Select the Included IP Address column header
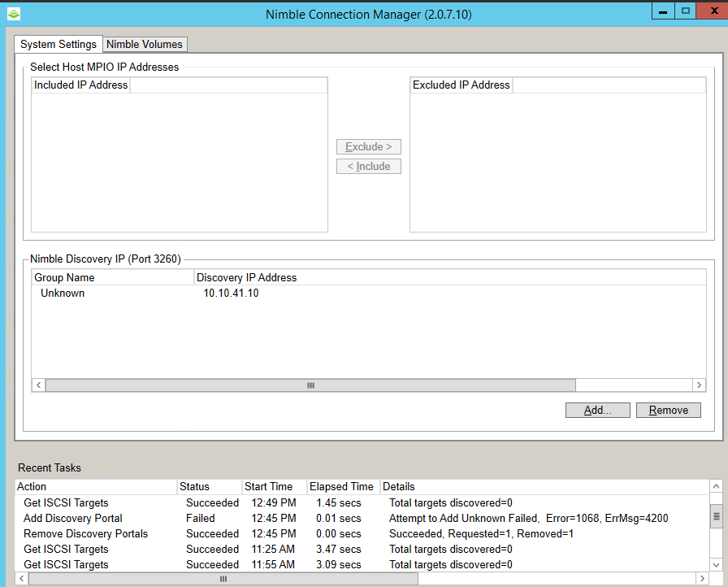The width and height of the screenshot is (728, 587). point(80,85)
